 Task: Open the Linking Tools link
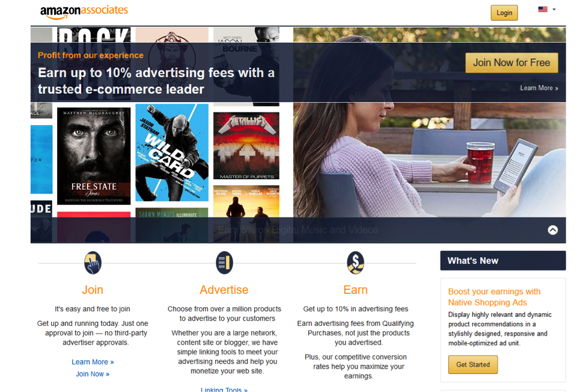coord(224,390)
